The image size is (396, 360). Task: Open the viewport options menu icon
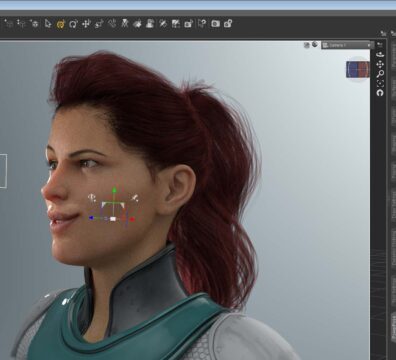380,44
